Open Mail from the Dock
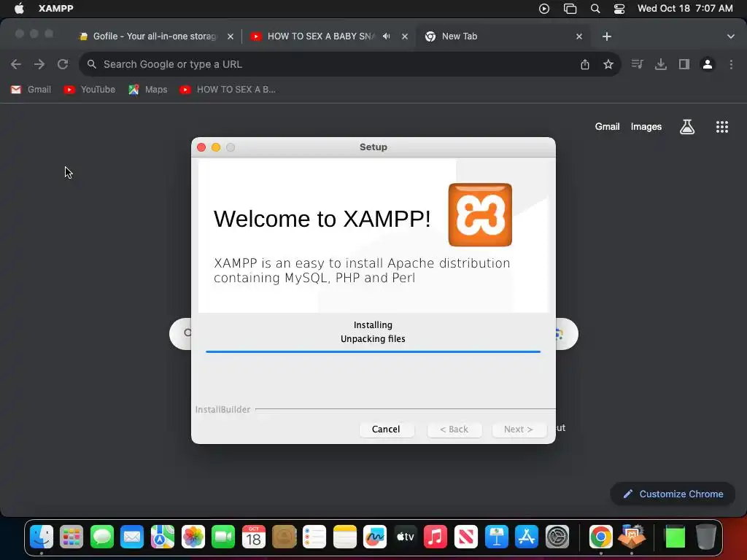This screenshot has height=560, width=747. (132, 537)
